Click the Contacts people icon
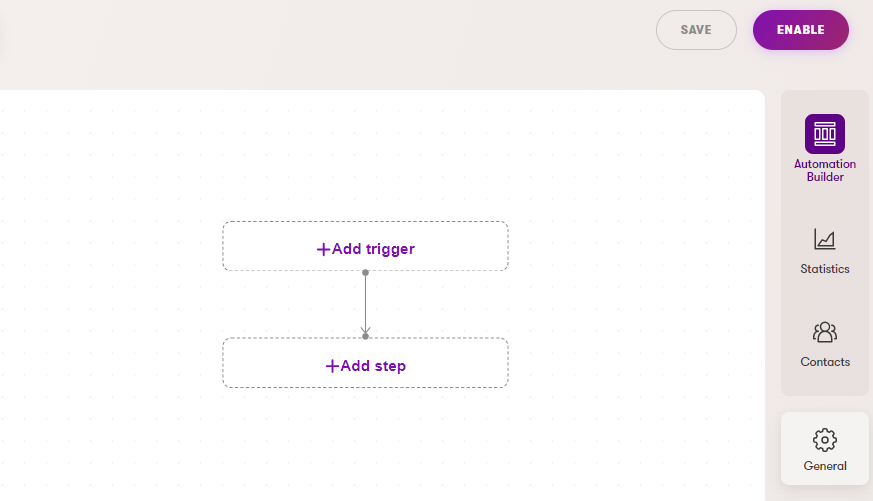Screen dimensions: 873x501 824,332
